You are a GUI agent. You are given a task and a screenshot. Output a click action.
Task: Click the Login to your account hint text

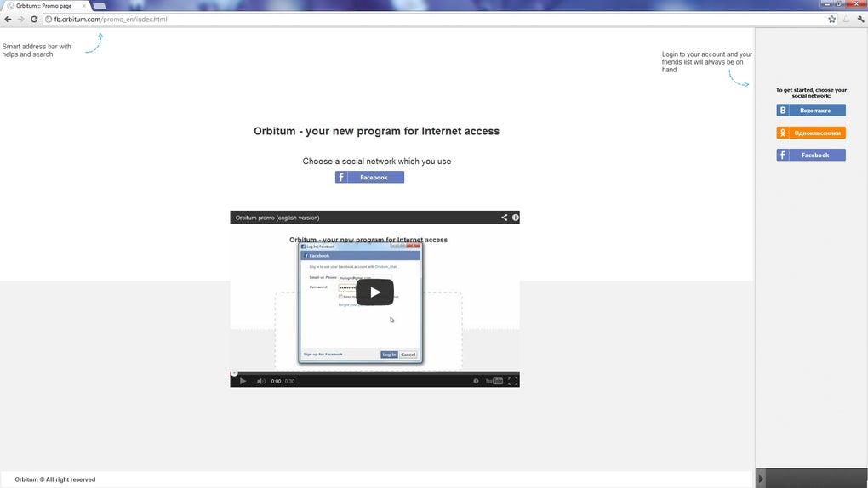point(707,62)
